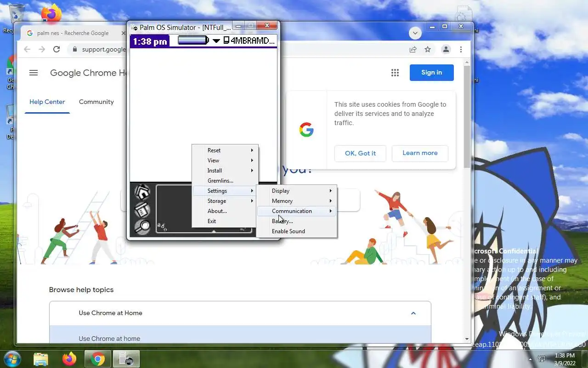Open Firefox from taskbar
The image size is (588, 368).
[x=69, y=359]
